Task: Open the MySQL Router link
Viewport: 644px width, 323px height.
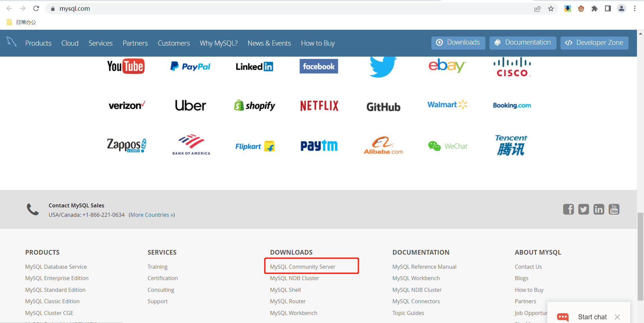Action: [x=288, y=301]
